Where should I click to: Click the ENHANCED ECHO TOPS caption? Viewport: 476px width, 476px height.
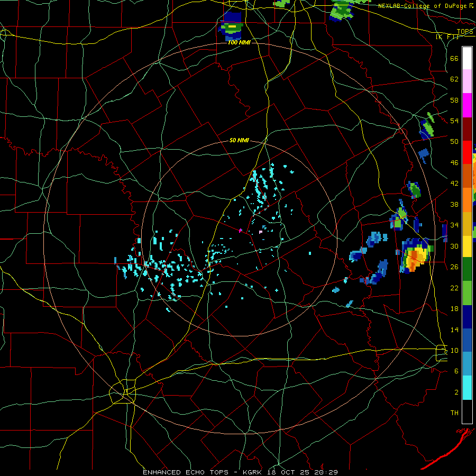click(x=186, y=472)
